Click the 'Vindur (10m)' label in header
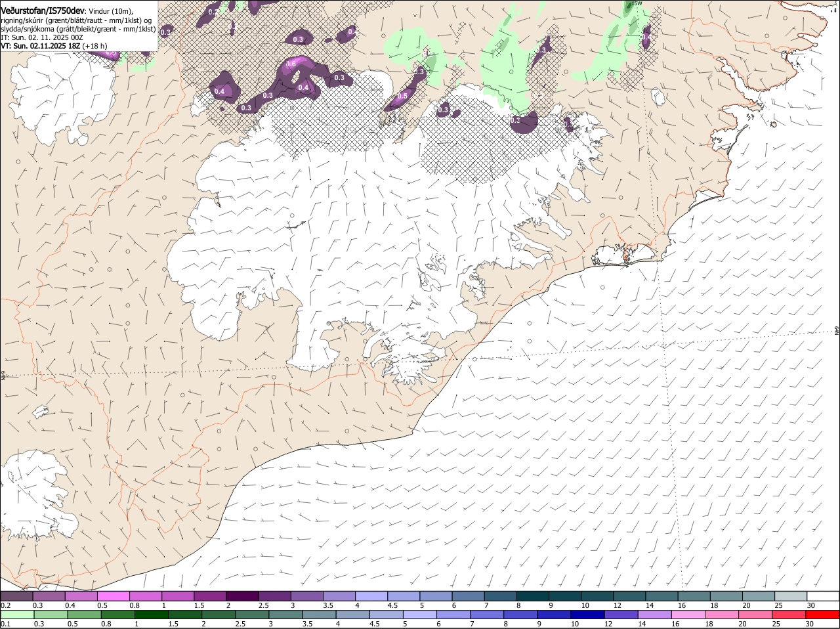The height and width of the screenshot is (629, 840). [x=110, y=11]
